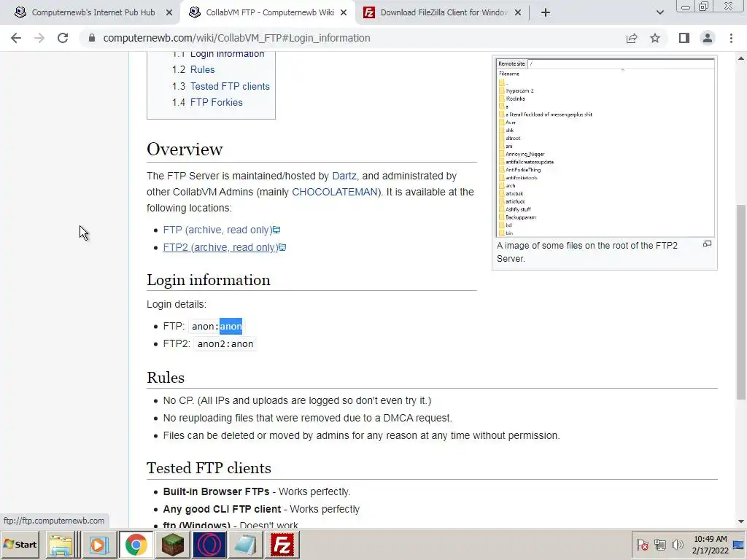This screenshot has height=560, width=747.
Task: Click the lock icon in address bar
Action: [x=92, y=38]
